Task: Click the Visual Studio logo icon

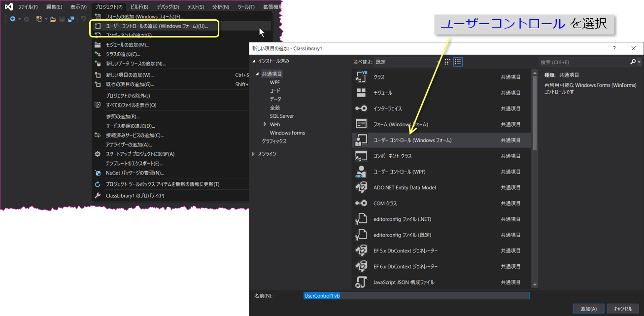Action: 8,7
